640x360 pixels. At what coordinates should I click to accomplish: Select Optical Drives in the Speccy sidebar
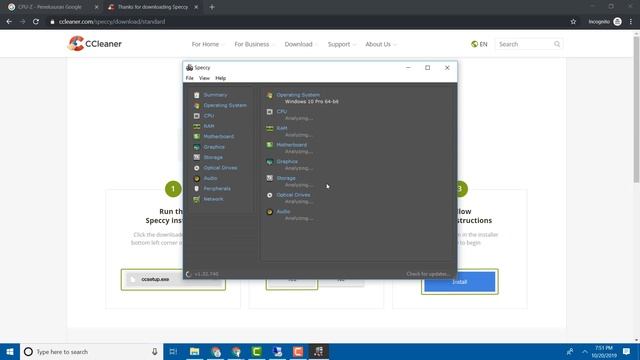[220, 168]
